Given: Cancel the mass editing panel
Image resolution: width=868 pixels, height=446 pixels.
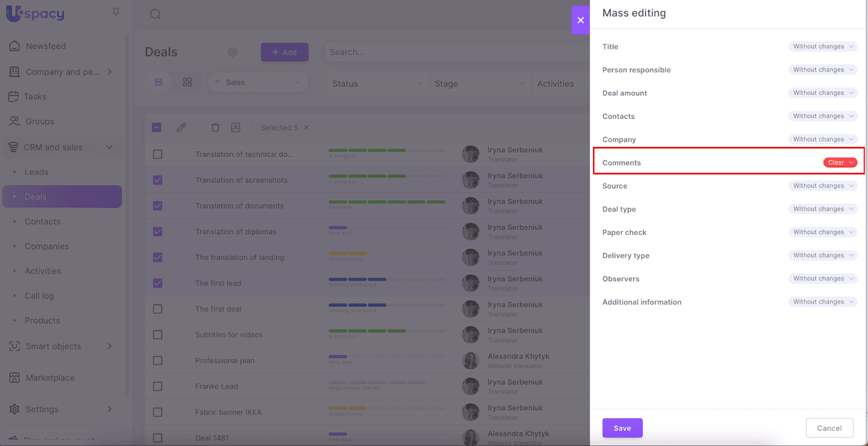Looking at the screenshot, I should coord(829,428).
